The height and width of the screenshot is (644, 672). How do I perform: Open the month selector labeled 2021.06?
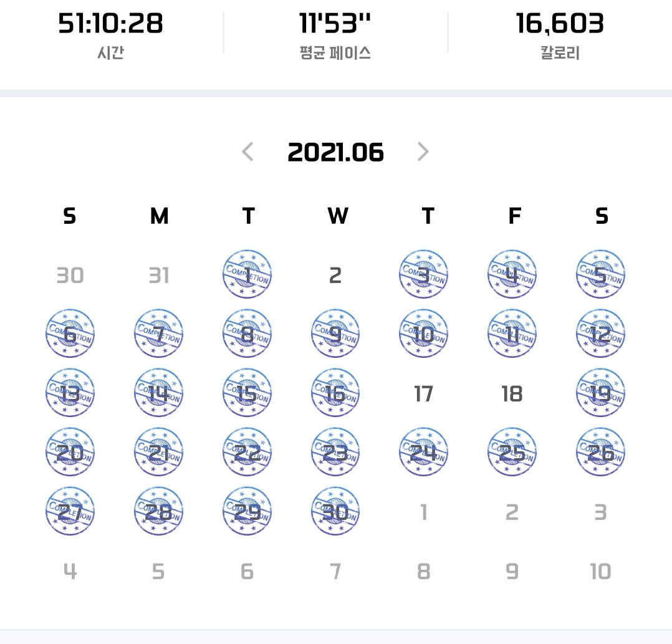click(x=336, y=151)
